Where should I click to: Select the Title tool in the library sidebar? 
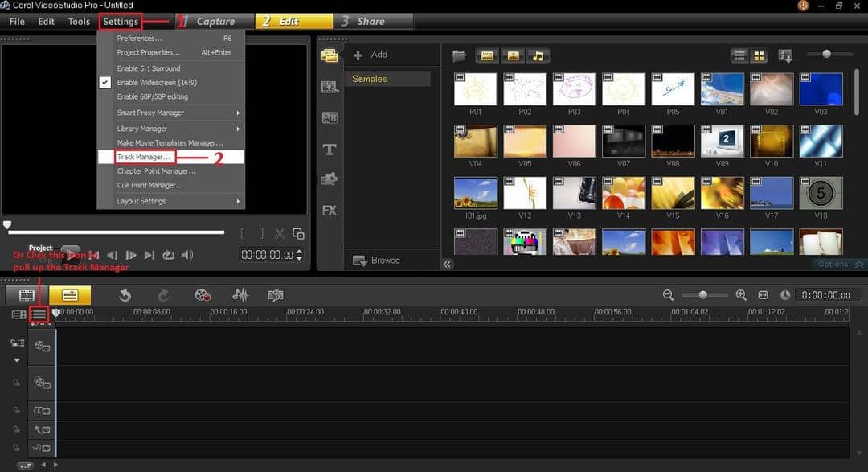tap(330, 149)
